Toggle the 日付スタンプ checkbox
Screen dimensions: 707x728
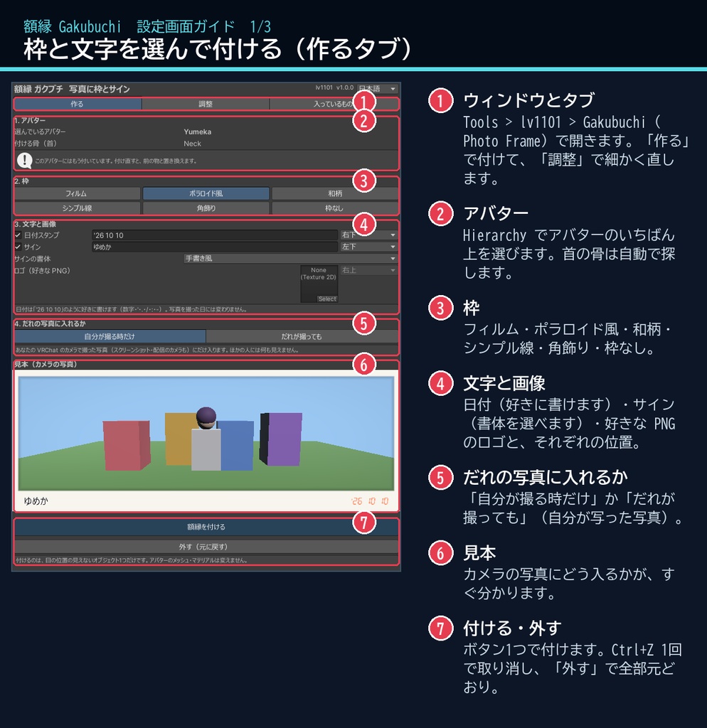[18, 235]
